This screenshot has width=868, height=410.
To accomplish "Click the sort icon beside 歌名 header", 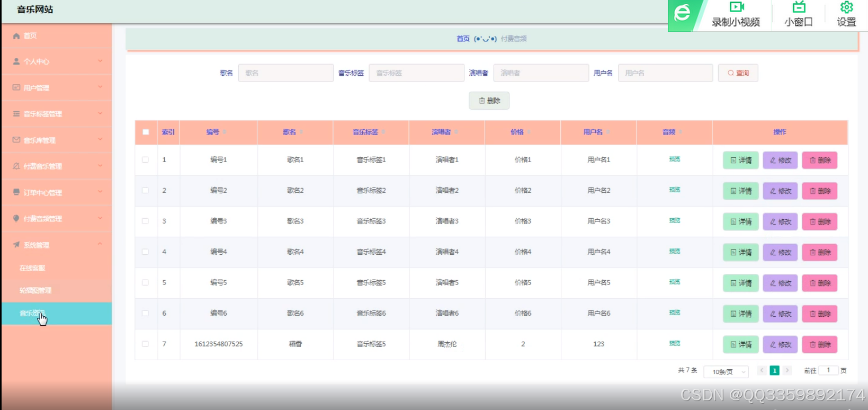I will (x=301, y=132).
